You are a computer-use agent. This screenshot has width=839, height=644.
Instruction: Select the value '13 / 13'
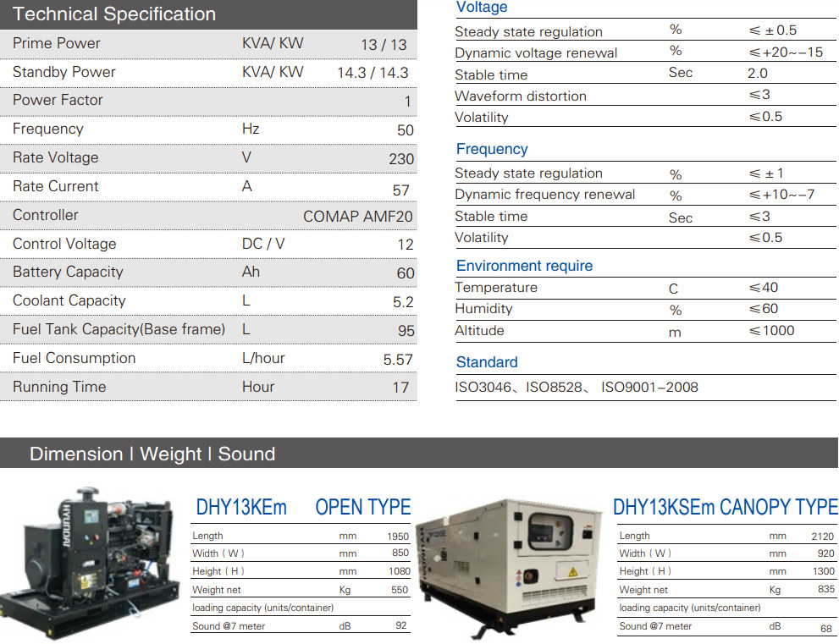click(x=384, y=44)
